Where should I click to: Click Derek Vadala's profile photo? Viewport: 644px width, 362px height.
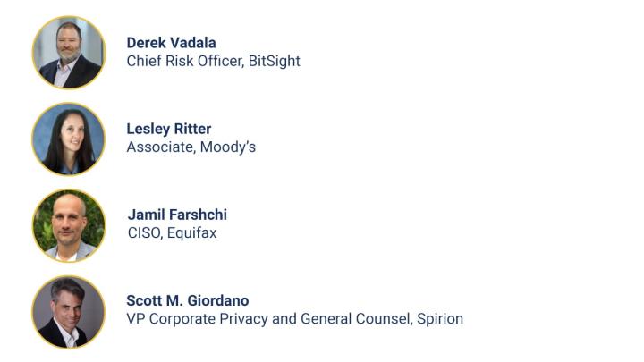69,53
